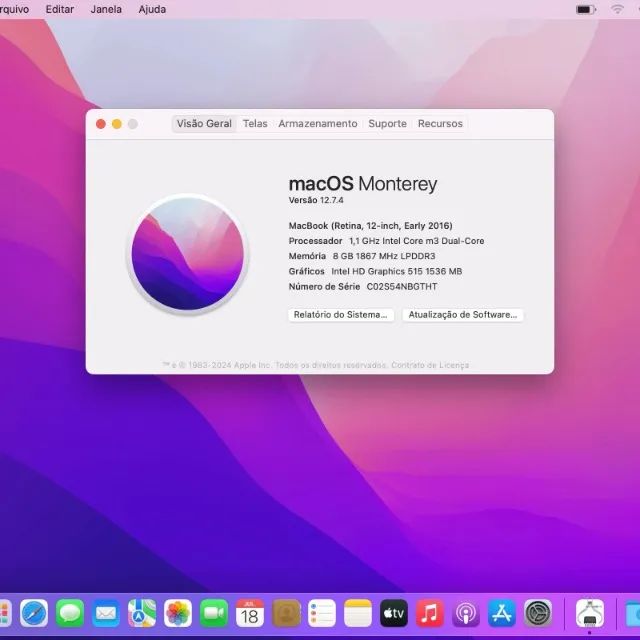The width and height of the screenshot is (640, 640).
Task: Open Safari from the Dock
Action: tap(34, 613)
